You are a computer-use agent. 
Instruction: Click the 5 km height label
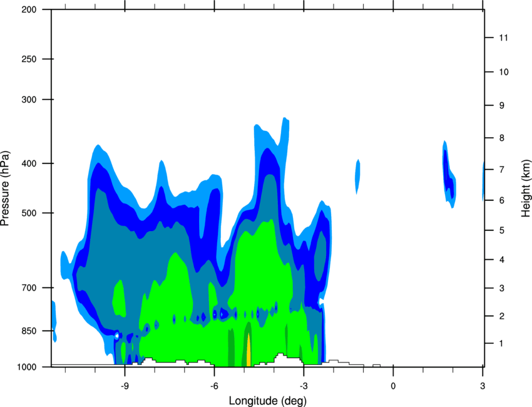click(501, 230)
